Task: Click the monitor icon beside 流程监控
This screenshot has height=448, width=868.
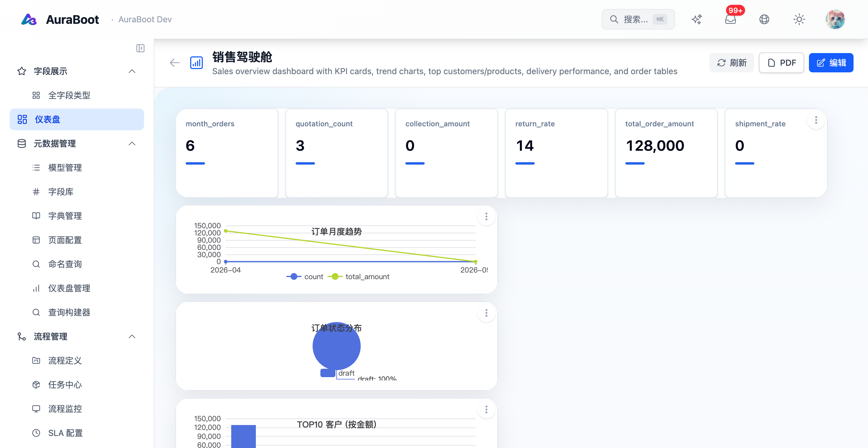Action: (x=36, y=409)
